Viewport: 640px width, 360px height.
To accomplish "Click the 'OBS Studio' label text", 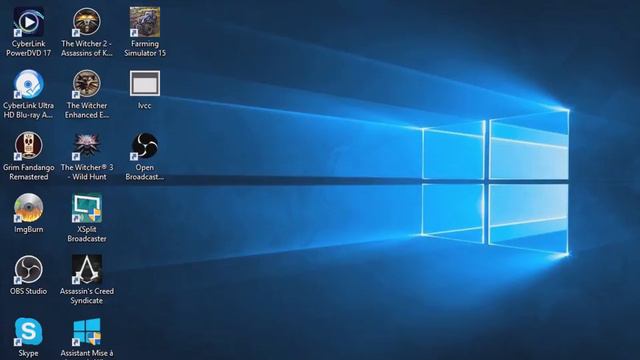I will 29,291.
